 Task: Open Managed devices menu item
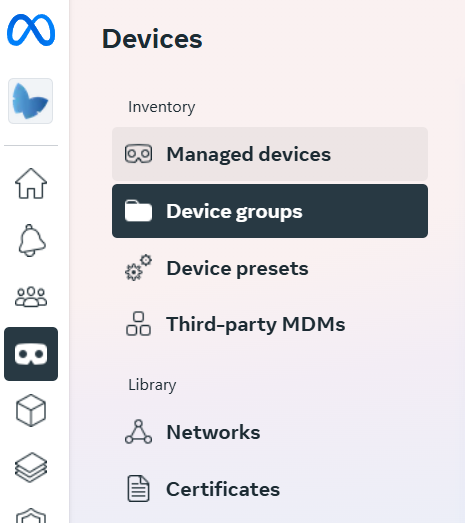270,154
